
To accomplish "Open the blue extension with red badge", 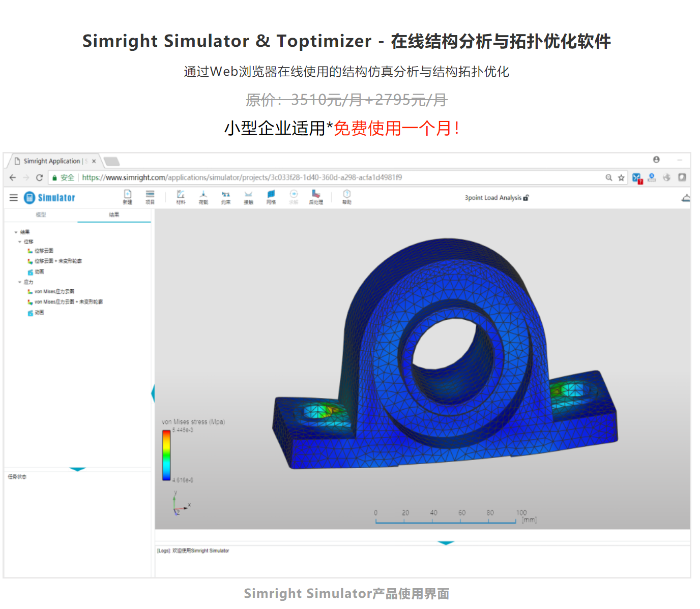I will pyautogui.click(x=637, y=178).
